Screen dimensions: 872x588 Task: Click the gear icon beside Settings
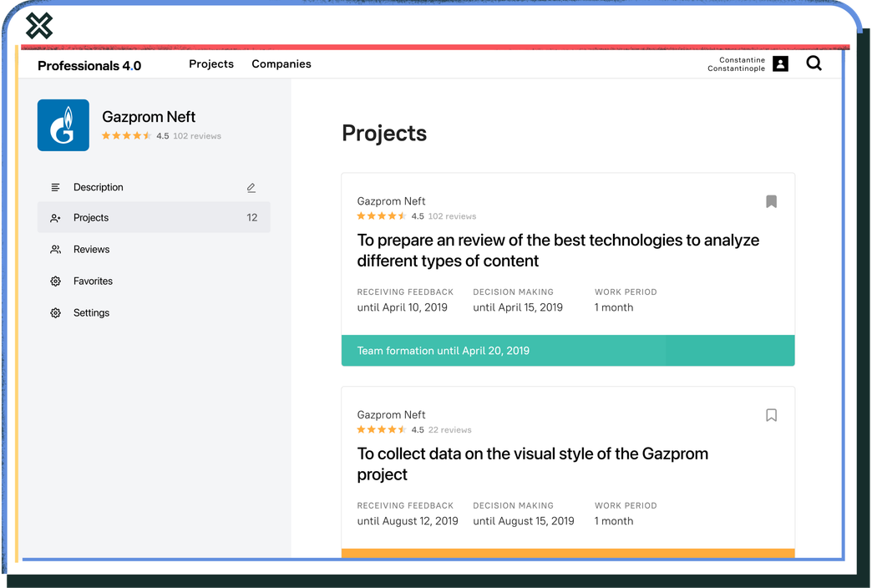click(56, 312)
